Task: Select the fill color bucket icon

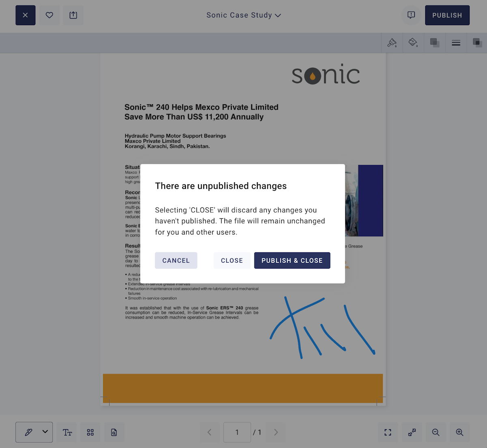Action: (x=413, y=43)
